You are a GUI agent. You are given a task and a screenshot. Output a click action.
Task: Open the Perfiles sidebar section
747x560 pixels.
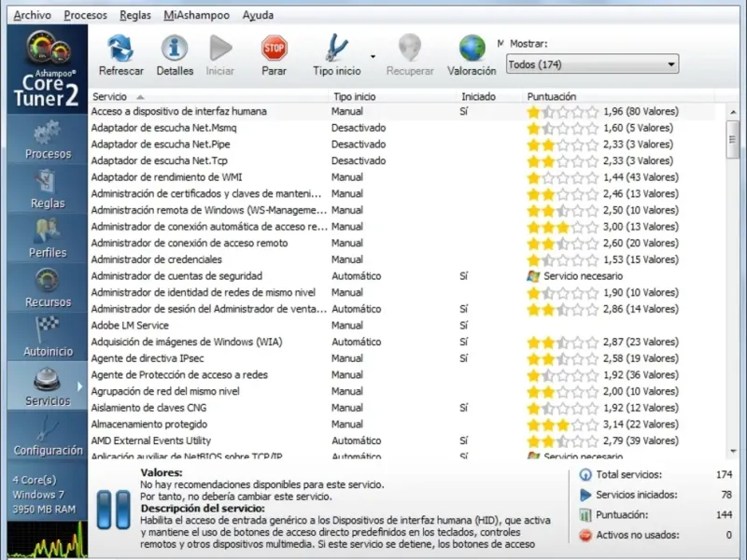coord(48,239)
